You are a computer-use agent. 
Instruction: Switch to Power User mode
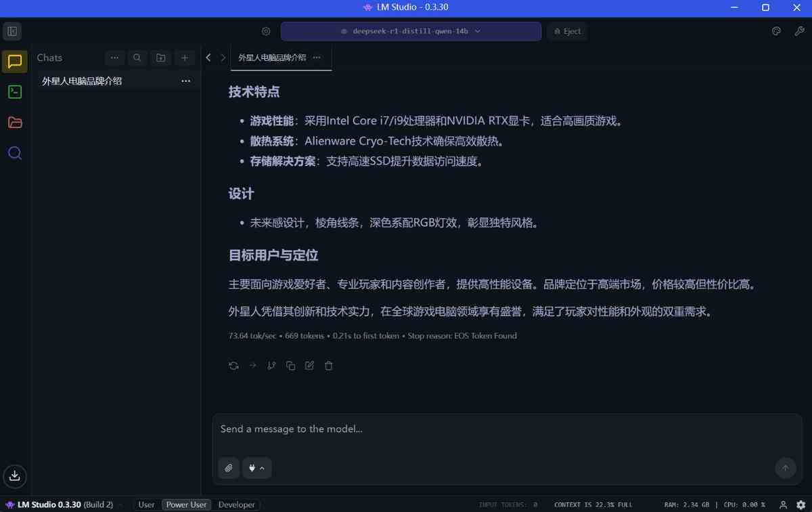coord(185,505)
